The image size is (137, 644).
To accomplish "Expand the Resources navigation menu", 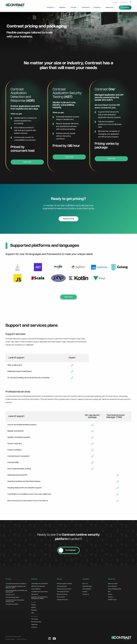I will pyautogui.click(x=110, y=8).
